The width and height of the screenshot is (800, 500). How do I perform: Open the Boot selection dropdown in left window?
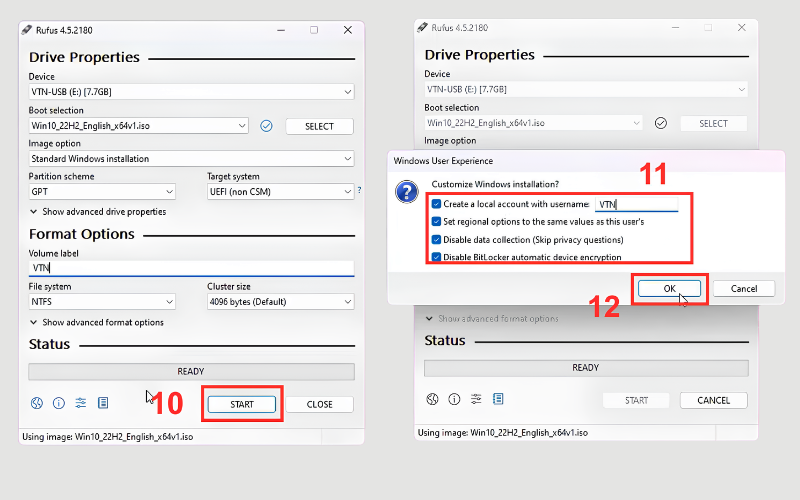click(x=138, y=126)
